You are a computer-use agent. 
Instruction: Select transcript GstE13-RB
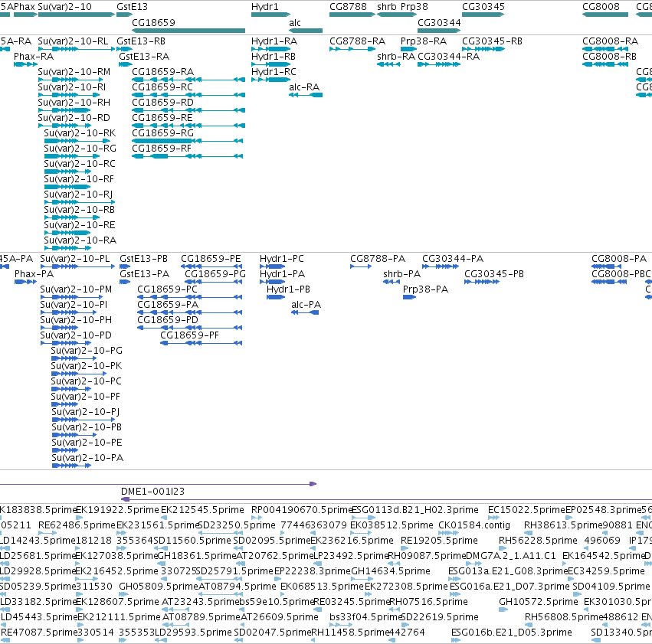point(124,49)
